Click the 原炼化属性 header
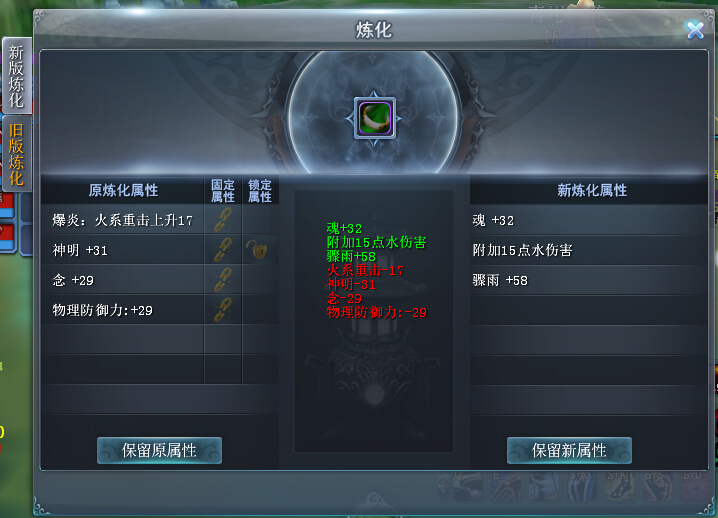 (123, 190)
